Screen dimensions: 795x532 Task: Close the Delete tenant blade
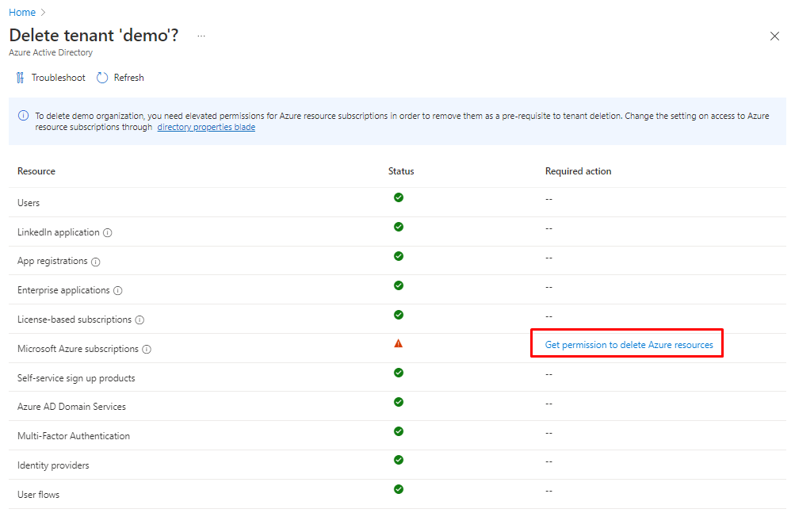point(774,36)
